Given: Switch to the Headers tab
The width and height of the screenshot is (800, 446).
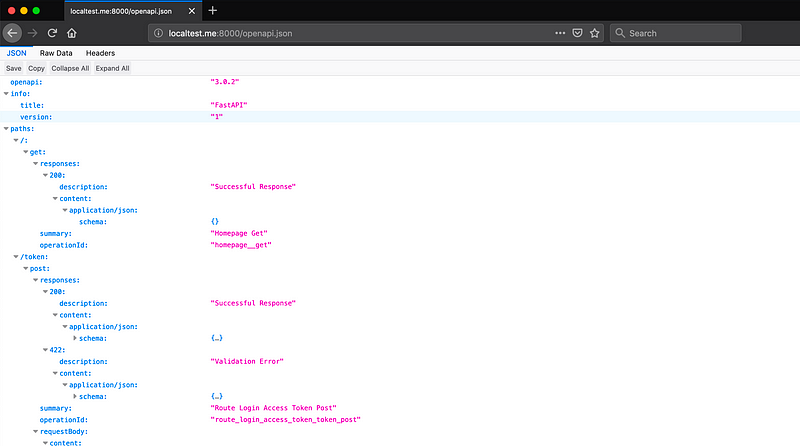Looking at the screenshot, I should click(x=101, y=53).
